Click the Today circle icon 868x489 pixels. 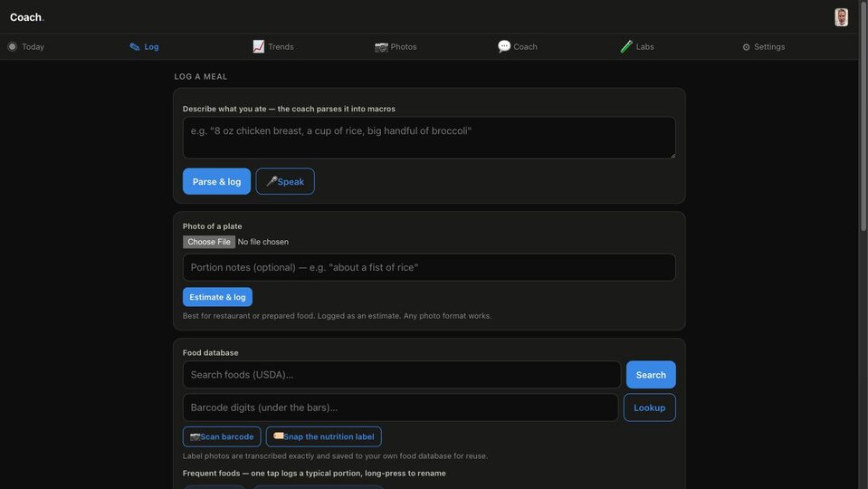(12, 46)
